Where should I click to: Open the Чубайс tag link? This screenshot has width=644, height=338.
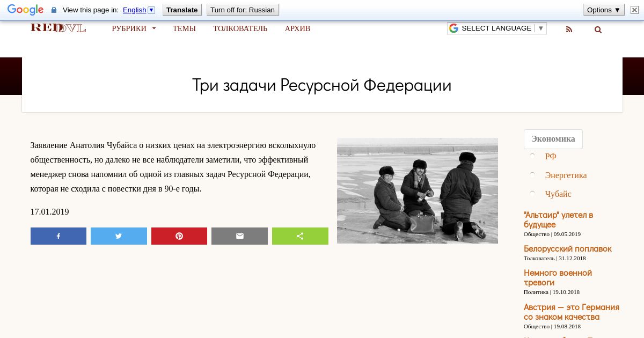[558, 194]
